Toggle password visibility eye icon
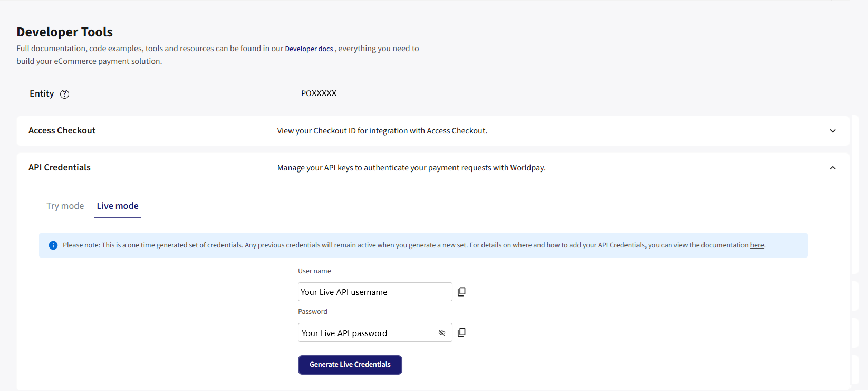Screen dimensions: 868x391 click(442, 333)
